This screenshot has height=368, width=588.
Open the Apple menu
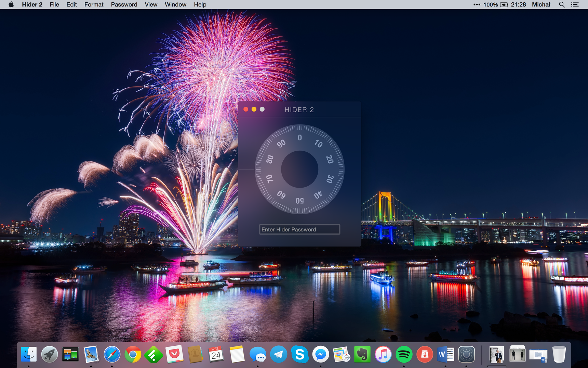11,4
